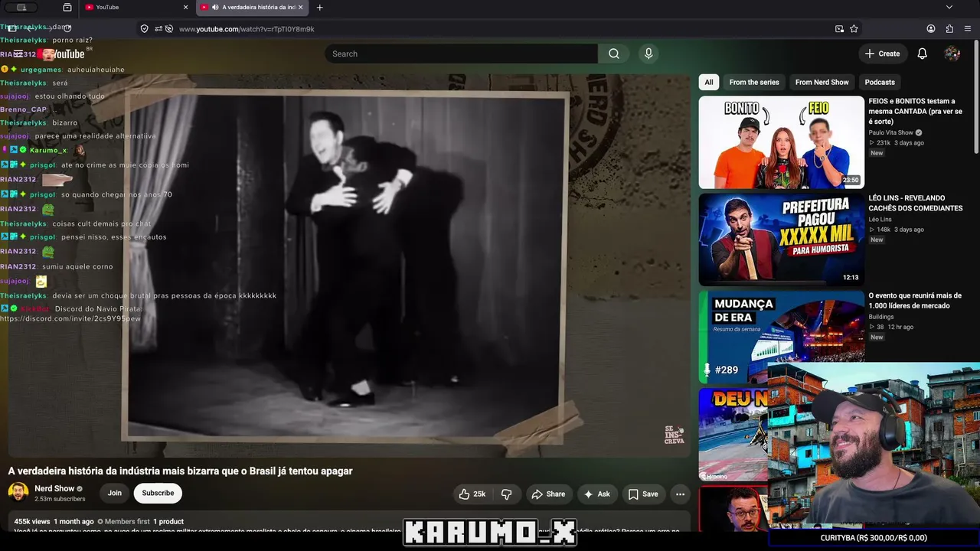This screenshot has height=551, width=980.
Task: Click the '455k views' description text
Action: [32, 521]
